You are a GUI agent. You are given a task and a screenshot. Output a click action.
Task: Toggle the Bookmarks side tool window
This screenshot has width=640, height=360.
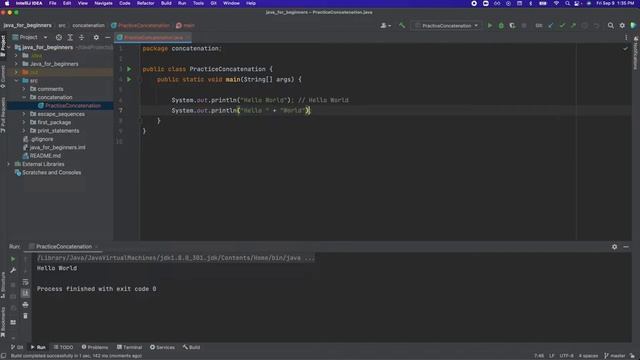(3, 322)
